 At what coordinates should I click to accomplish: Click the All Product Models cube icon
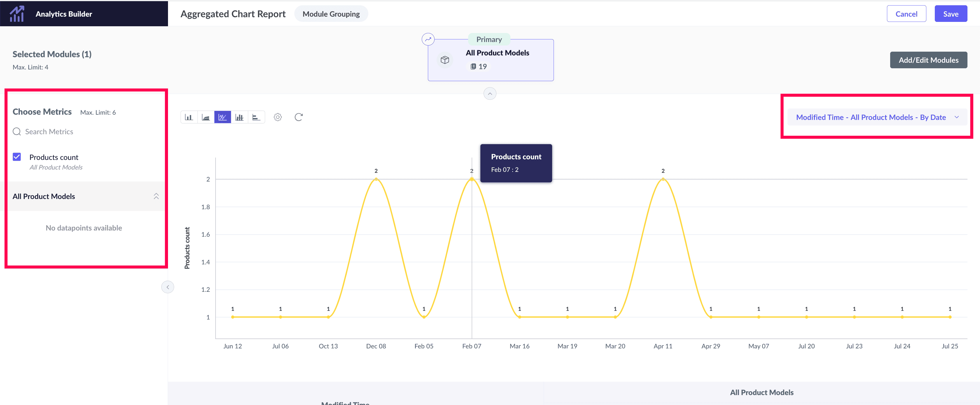click(x=445, y=60)
